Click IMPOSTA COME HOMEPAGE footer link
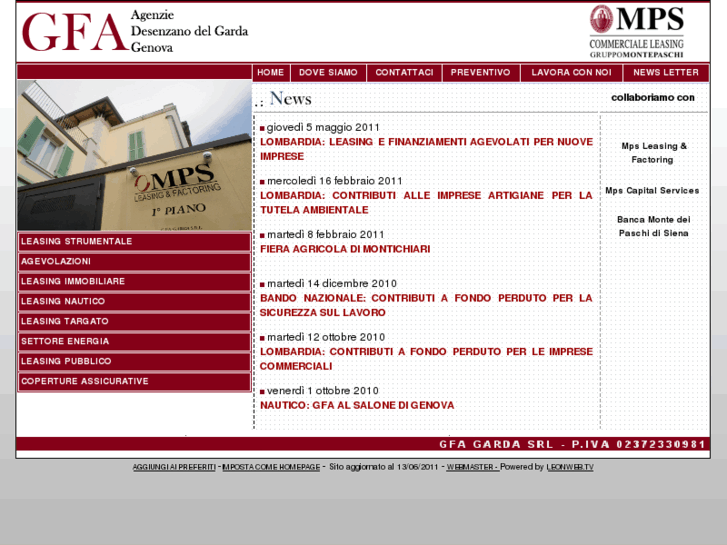This screenshot has height=545, width=727. coord(271,467)
